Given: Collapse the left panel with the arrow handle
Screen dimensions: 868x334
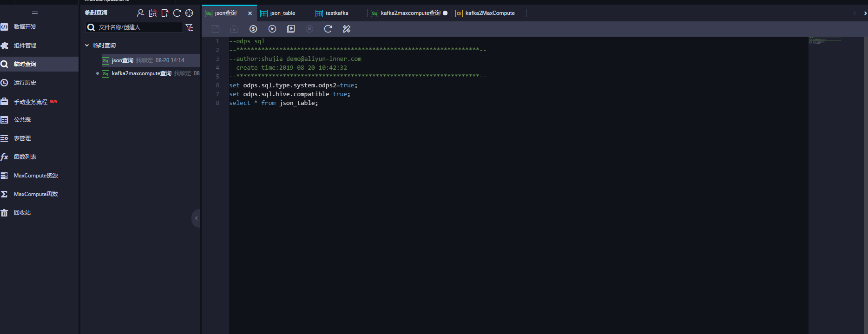Looking at the screenshot, I should tap(196, 218).
